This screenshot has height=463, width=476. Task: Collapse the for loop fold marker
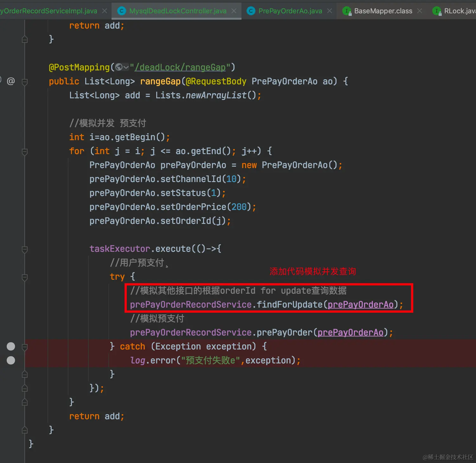[x=25, y=152]
